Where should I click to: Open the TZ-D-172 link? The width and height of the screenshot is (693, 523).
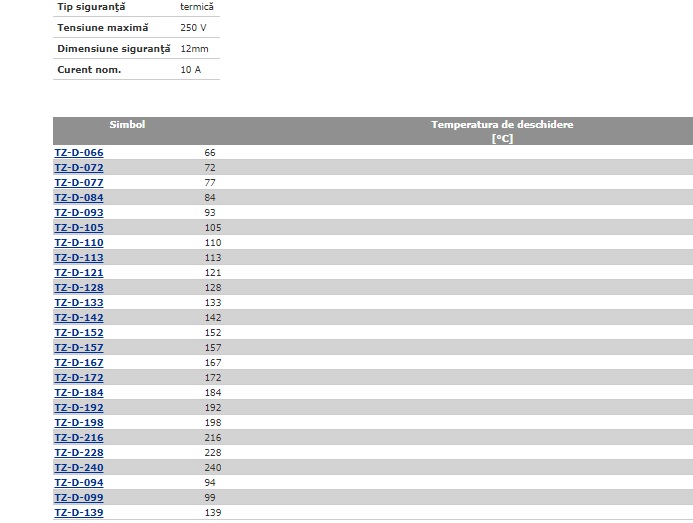click(x=79, y=378)
